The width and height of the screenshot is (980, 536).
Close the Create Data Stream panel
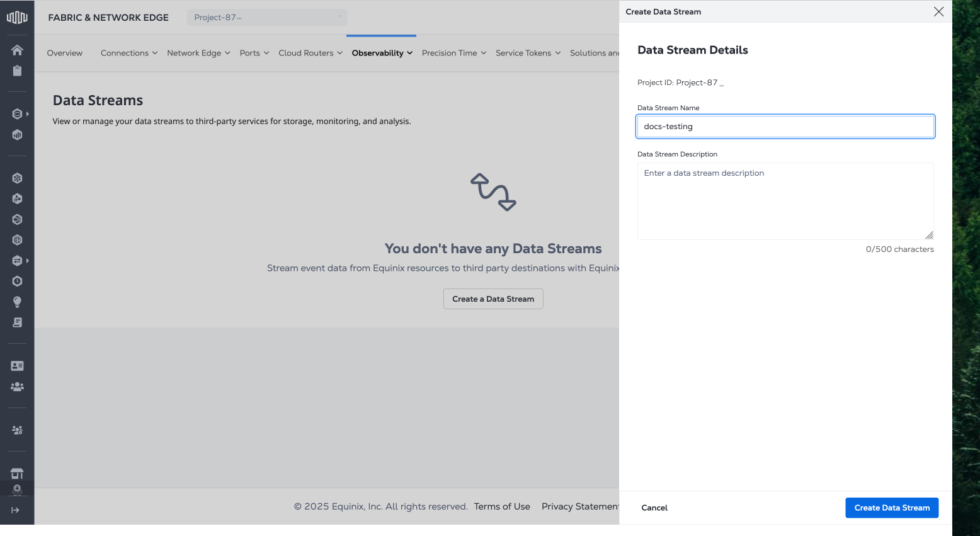(938, 11)
